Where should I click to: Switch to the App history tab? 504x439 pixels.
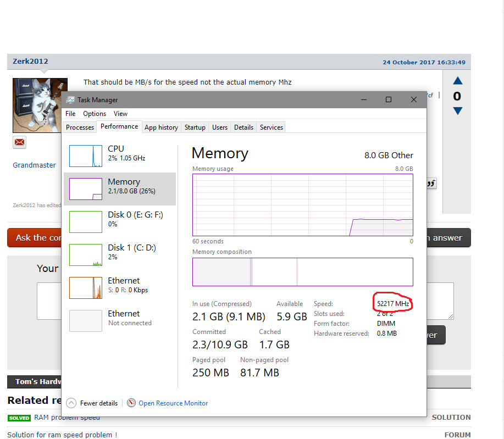point(162,127)
